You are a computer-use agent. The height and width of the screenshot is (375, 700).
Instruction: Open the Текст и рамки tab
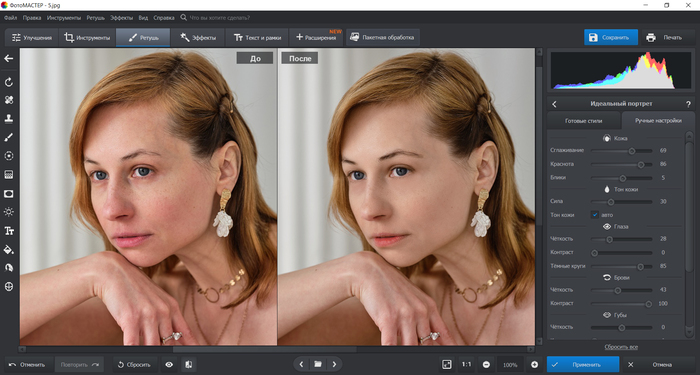[x=257, y=38]
